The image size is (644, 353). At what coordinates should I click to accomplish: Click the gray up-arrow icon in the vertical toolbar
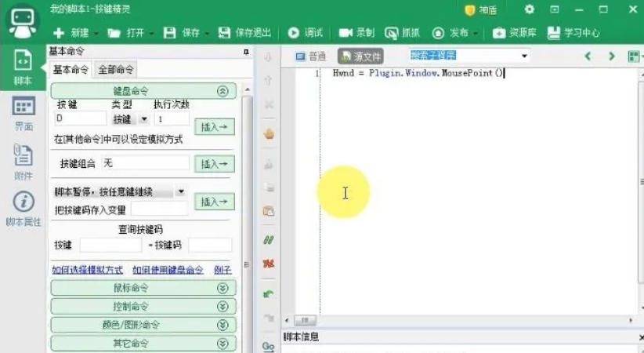[268, 80]
